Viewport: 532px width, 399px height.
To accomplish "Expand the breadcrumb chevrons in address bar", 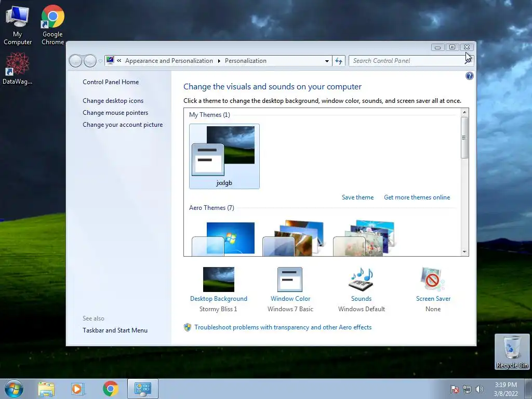I will click(119, 61).
